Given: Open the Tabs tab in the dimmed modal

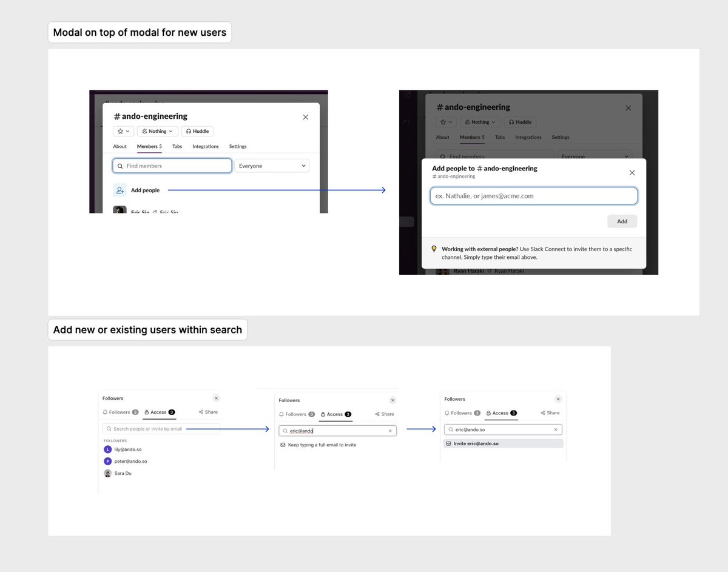Looking at the screenshot, I should (500, 137).
